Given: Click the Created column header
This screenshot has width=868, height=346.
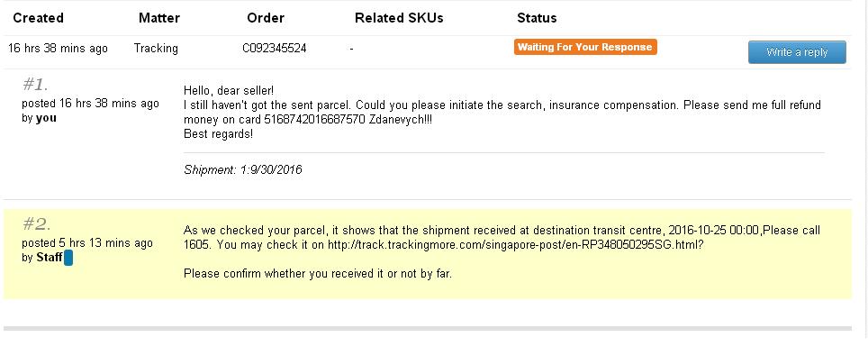Looking at the screenshot, I should [x=38, y=18].
